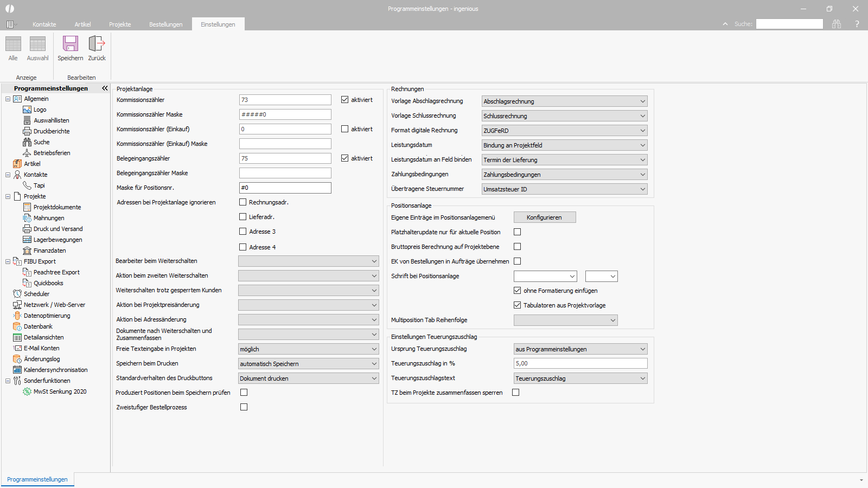Open Peachtree Export settings
This screenshot has width=868, height=488.
point(56,272)
